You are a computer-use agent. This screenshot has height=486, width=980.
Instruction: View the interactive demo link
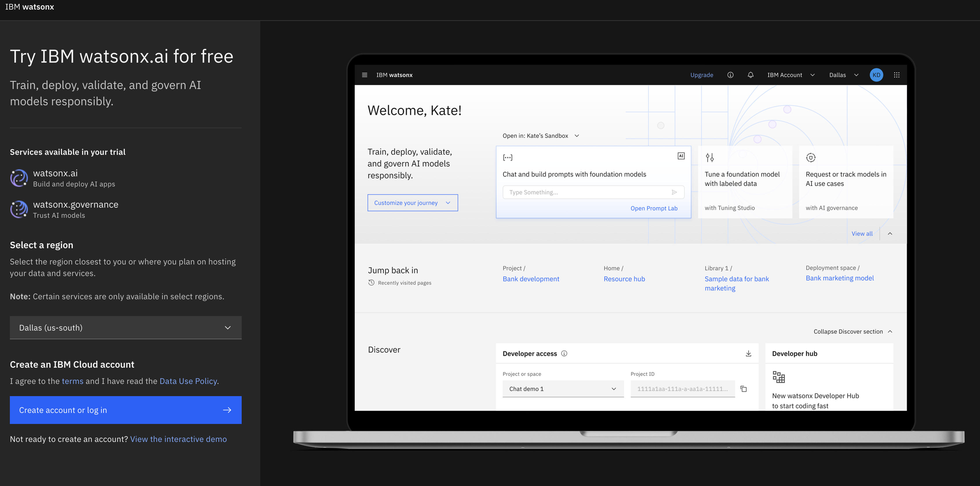click(x=178, y=439)
